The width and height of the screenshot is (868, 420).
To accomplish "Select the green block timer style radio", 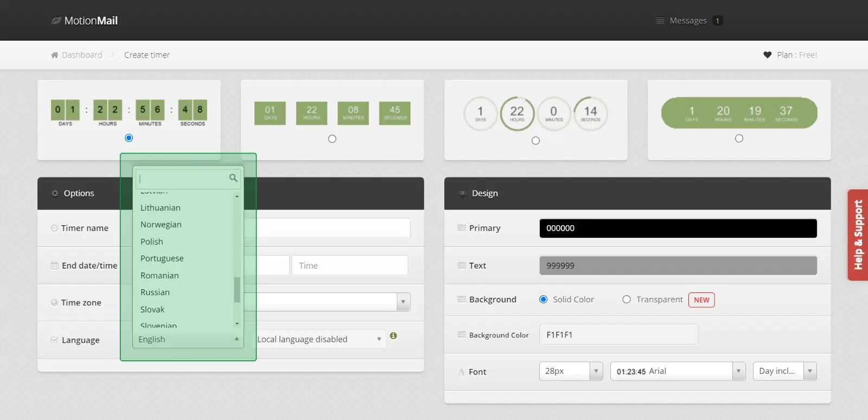I will point(332,139).
